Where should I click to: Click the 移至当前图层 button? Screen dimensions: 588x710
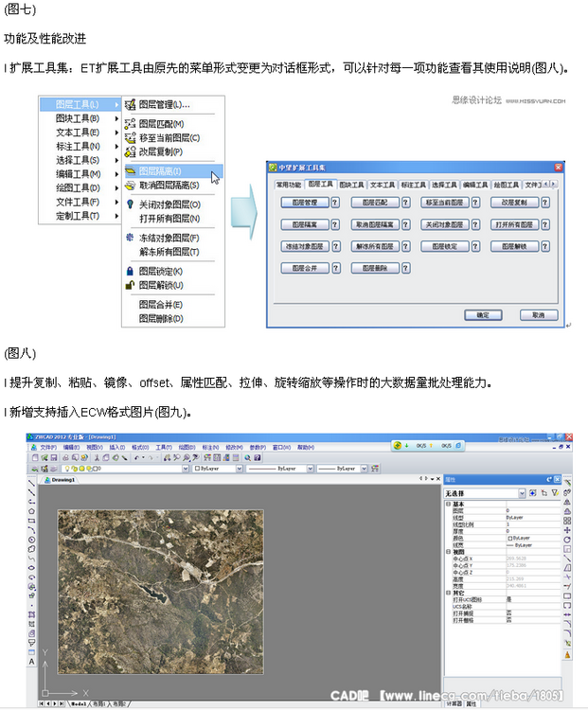[444, 203]
